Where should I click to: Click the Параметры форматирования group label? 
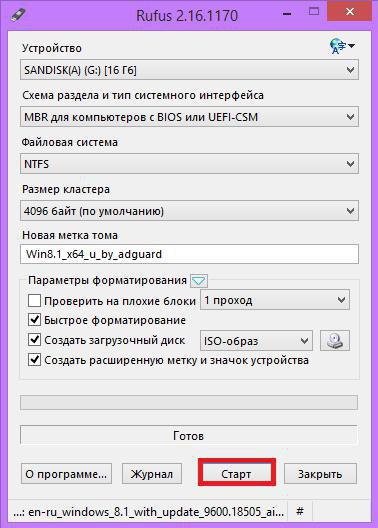[x=107, y=280]
